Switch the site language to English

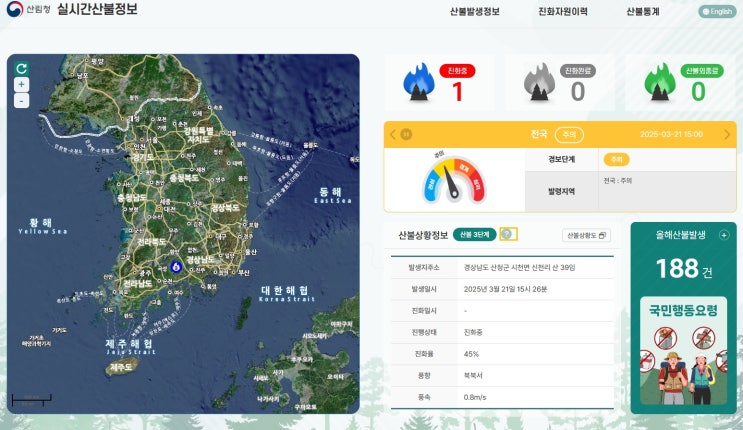717,11
